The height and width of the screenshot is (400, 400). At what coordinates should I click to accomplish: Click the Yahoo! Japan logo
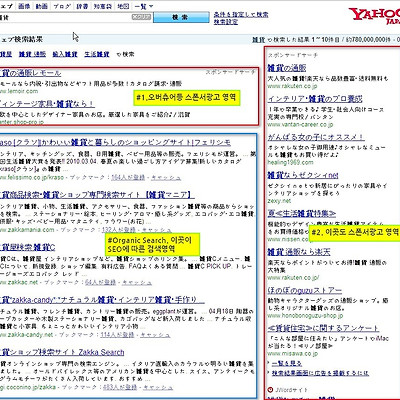click(374, 16)
